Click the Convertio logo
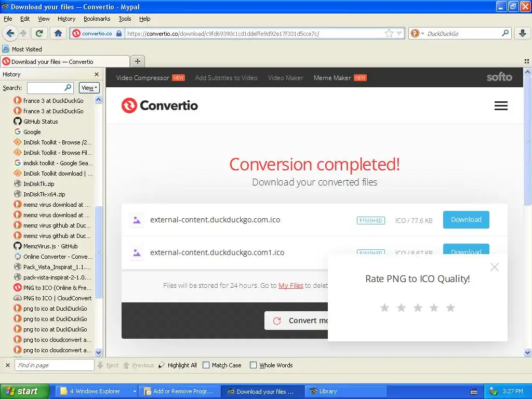Image resolution: width=532 pixels, height=399 pixels. tap(159, 105)
